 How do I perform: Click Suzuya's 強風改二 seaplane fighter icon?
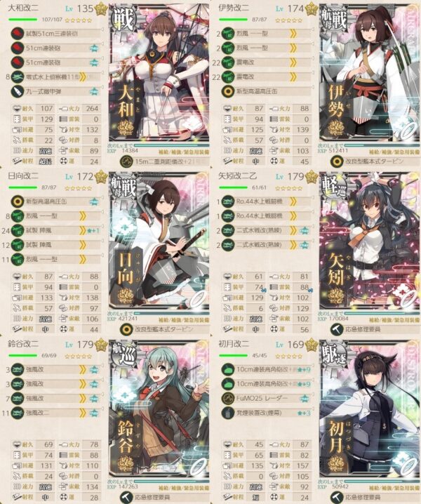click(x=17, y=413)
